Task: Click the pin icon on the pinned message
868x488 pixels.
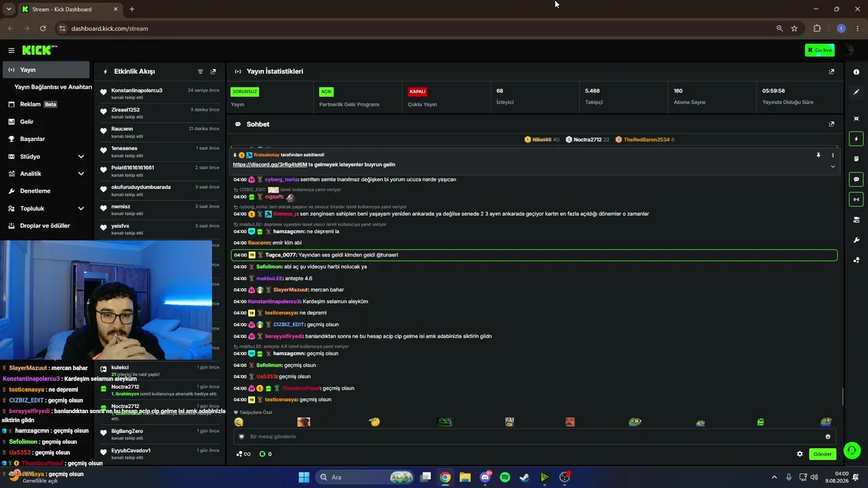Action: tap(818, 155)
